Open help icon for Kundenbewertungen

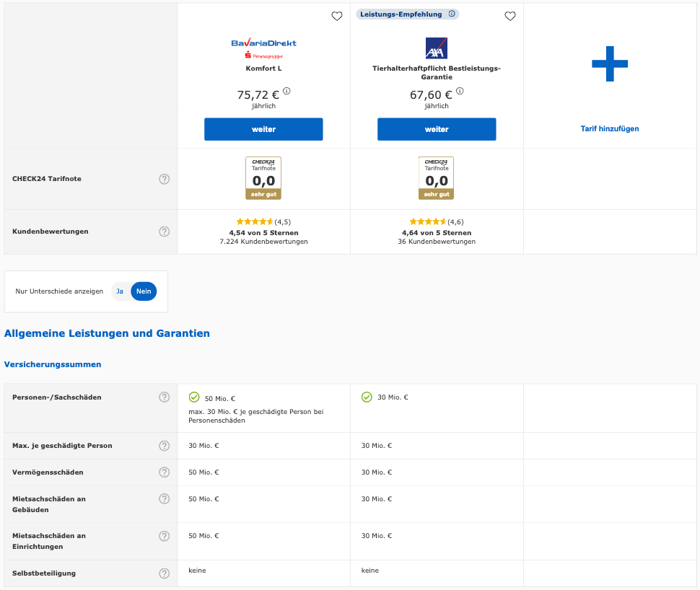(164, 232)
